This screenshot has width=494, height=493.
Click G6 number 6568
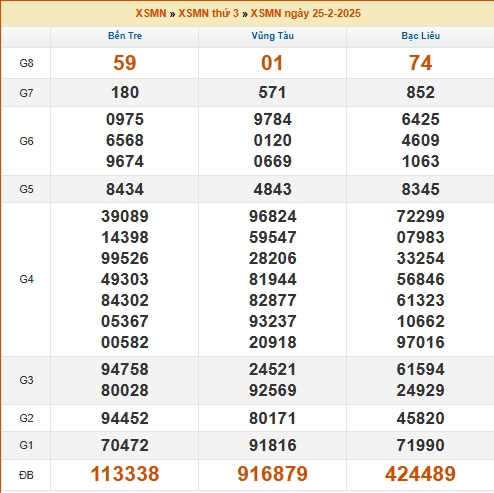coord(125,140)
